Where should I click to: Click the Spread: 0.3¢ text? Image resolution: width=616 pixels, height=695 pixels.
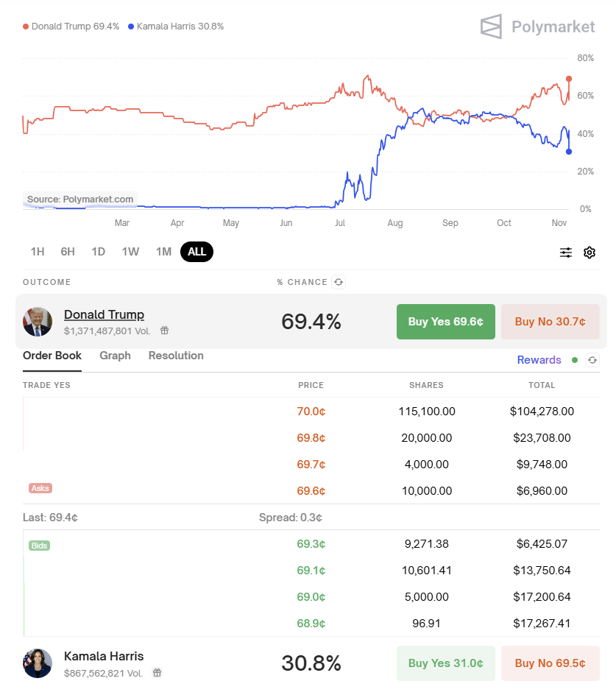(291, 518)
